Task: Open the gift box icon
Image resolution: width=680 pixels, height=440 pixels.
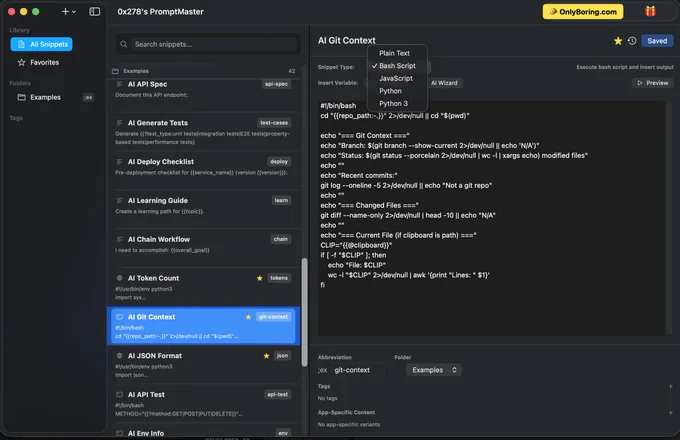Action: pos(650,11)
